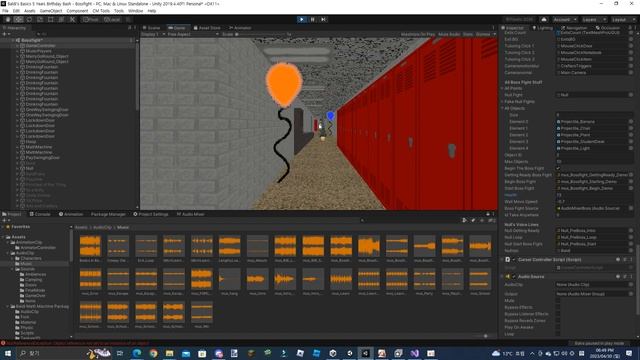
Task: Pick object for Element 0 Projectile_Banana
Action: click(631, 122)
